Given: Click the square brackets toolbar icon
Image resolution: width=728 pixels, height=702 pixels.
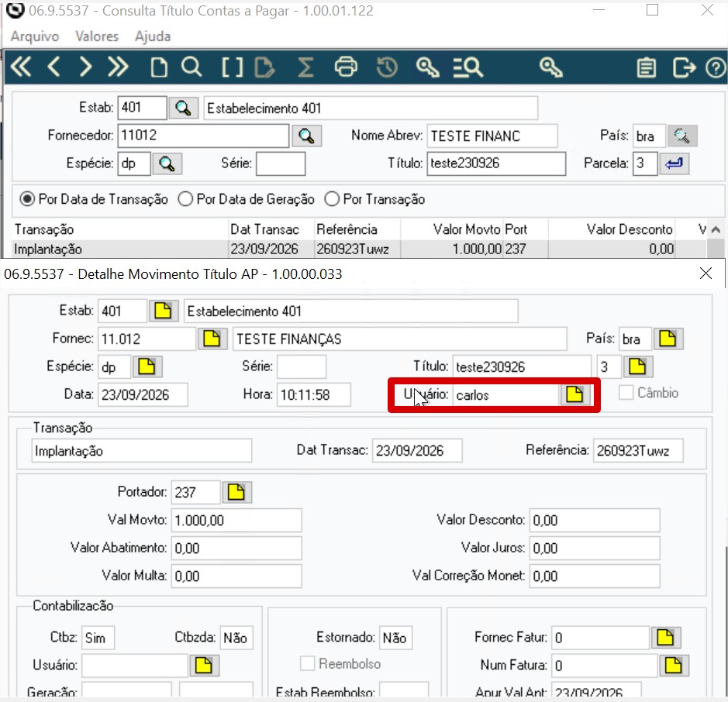Looking at the screenshot, I should (x=232, y=67).
